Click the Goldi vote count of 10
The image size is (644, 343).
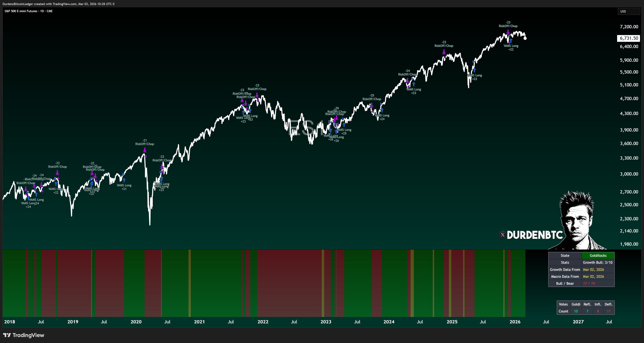point(576,311)
